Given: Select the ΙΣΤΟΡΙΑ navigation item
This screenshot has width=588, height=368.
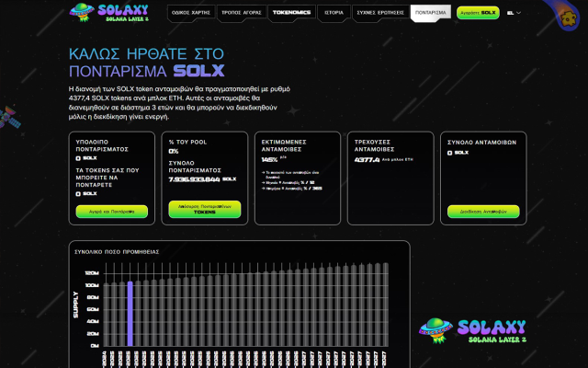Looking at the screenshot, I should tap(334, 13).
